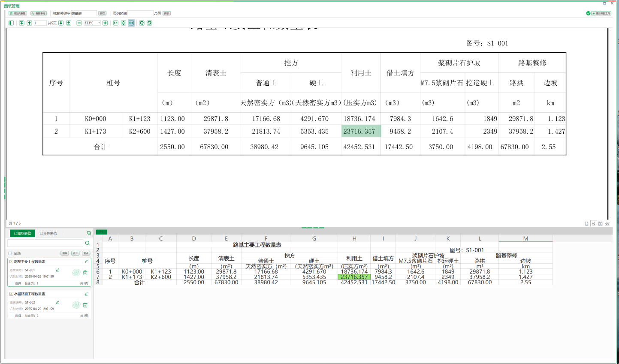This screenshot has width=619, height=364.
Task: Click the 1:1 actual size icon
Action: (x=115, y=23)
